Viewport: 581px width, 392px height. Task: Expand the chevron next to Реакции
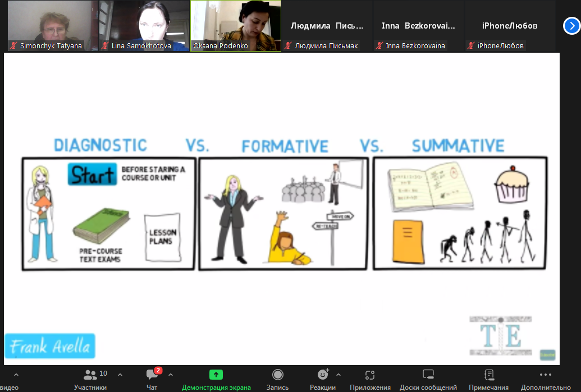(338, 375)
